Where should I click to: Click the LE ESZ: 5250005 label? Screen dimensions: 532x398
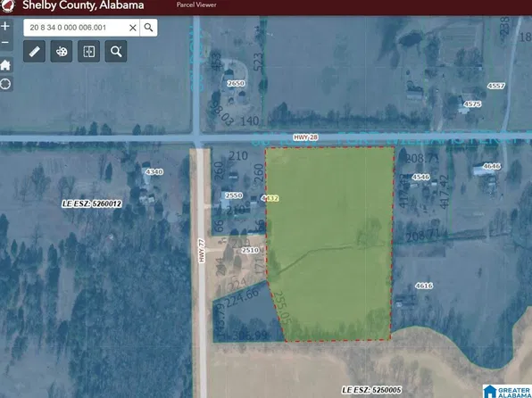pos(372,390)
